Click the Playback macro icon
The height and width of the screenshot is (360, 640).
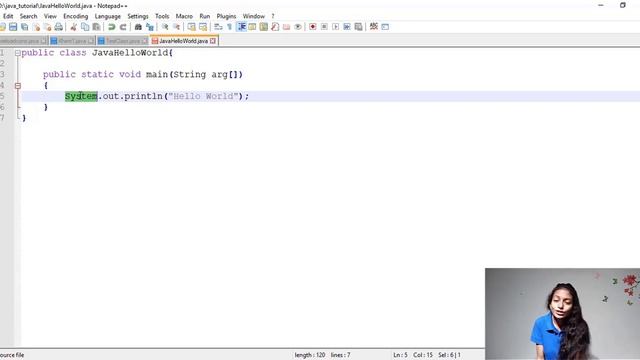(336, 27)
